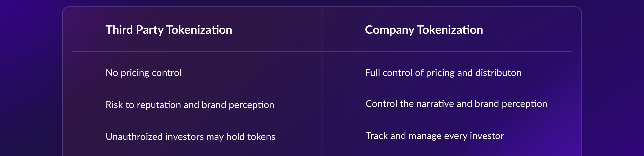Click Track and manage every investor
The image size is (644, 156).
(x=434, y=136)
